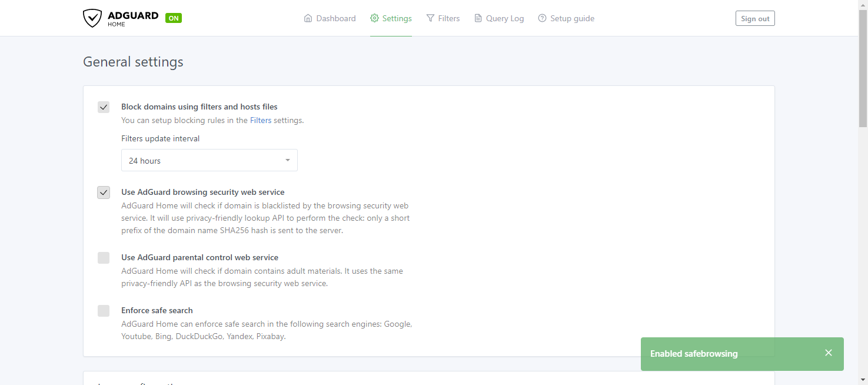
Task: Open the Dashboard tab
Action: (x=330, y=18)
